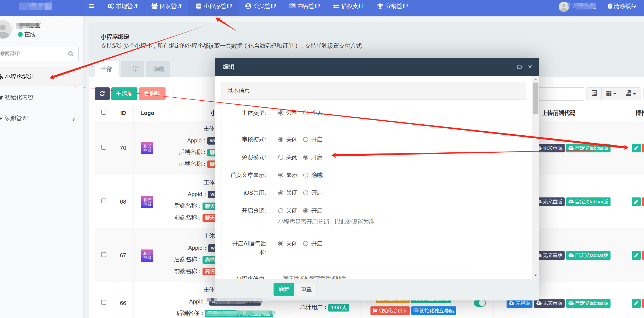Image resolution: width=644 pixels, height=318 pixels.
Task: Expand the 装修管理 sidebar menu
Action: (x=16, y=118)
